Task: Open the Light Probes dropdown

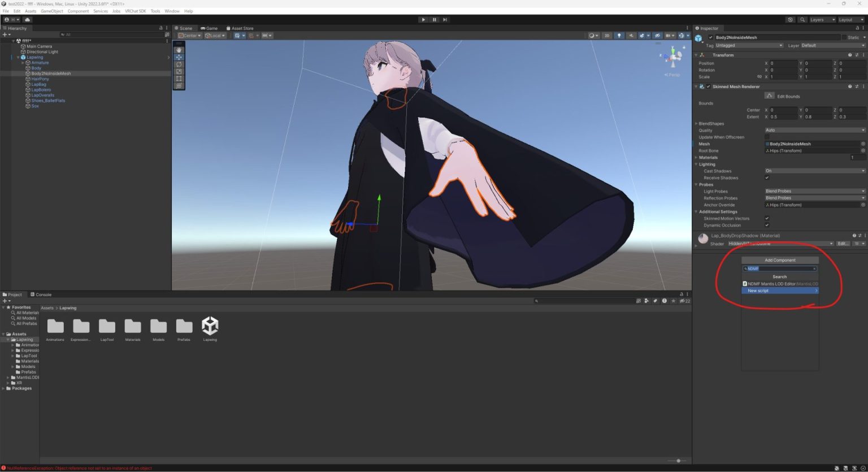Action: [x=814, y=191]
